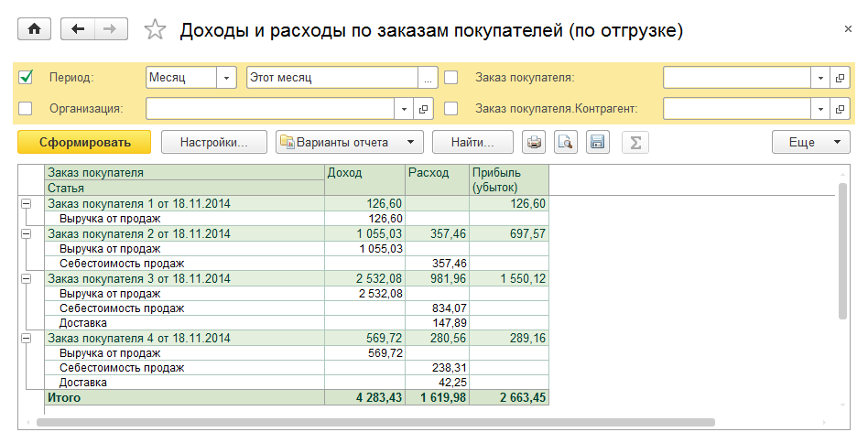Open the Варианты отчета menu
The image size is (868, 443).
[350, 142]
